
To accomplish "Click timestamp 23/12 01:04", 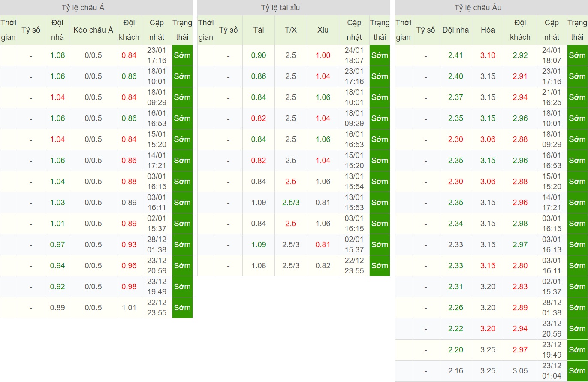I will pos(552,371).
